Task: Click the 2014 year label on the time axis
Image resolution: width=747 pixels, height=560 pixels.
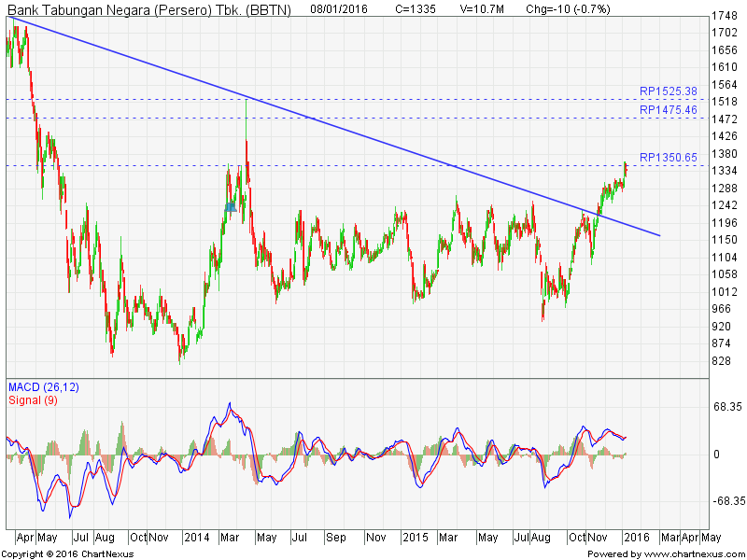Action: (197, 538)
